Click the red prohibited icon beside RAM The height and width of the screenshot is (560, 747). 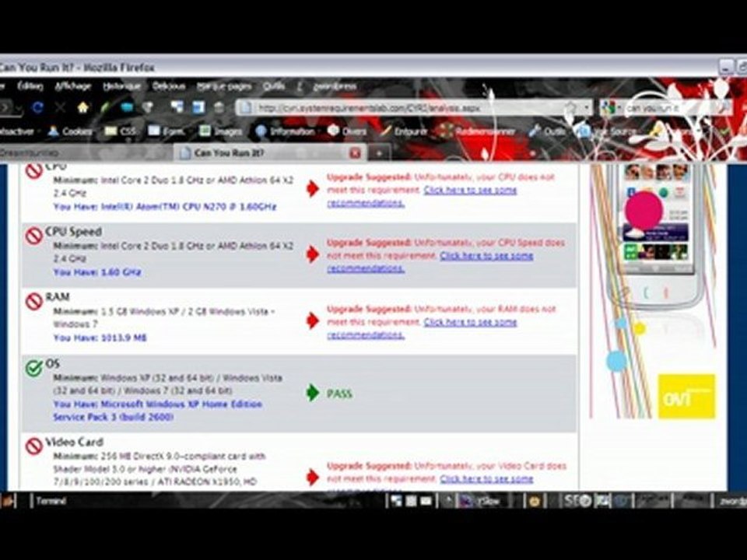coord(33,301)
